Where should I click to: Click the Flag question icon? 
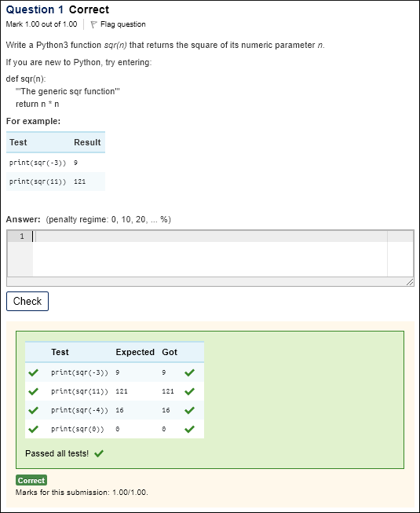[x=93, y=24]
